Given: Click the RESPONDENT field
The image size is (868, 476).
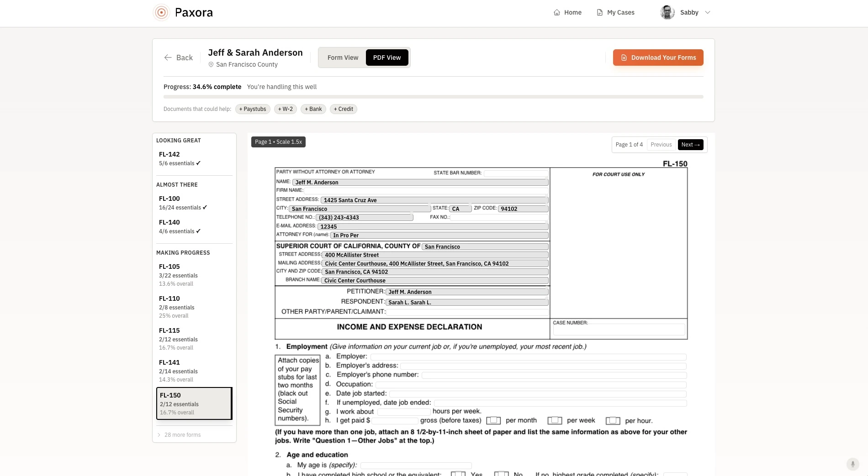Looking at the screenshot, I should 467,303.
